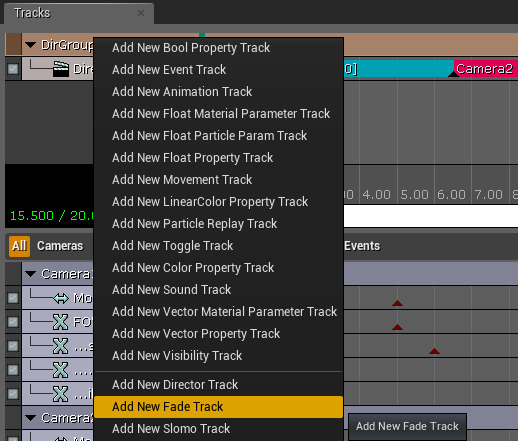Select the Movement track keyframe marker
518x441 pixels.
click(397, 303)
